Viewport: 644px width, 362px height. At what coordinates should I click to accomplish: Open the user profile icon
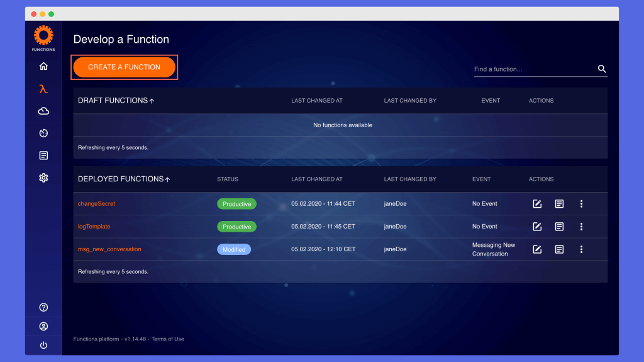pos(43,326)
